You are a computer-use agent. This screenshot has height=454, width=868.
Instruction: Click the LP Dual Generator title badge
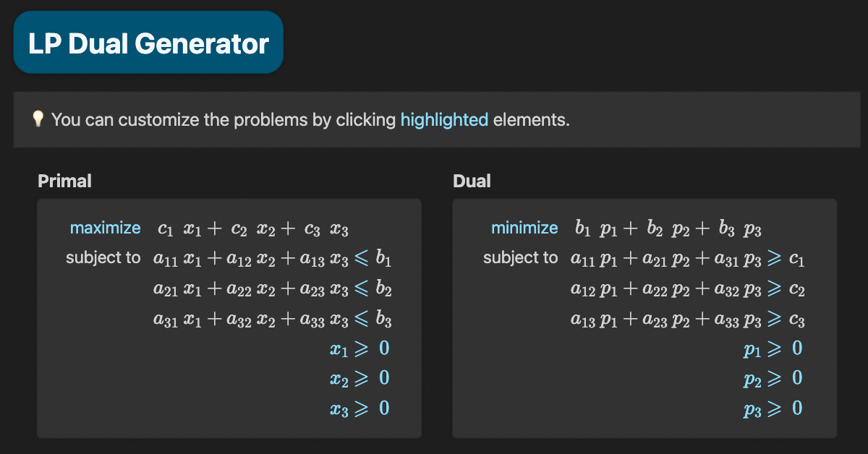coord(148,41)
